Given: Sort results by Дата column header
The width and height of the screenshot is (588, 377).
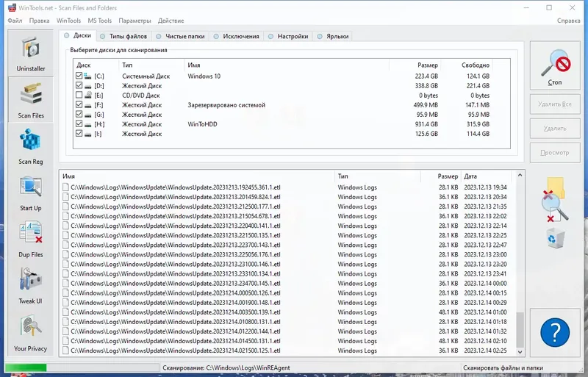Looking at the screenshot, I should 487,176.
